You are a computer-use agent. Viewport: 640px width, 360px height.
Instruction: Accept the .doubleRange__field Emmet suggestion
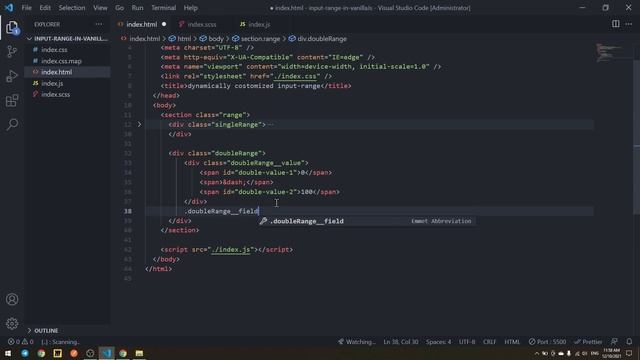(367, 221)
